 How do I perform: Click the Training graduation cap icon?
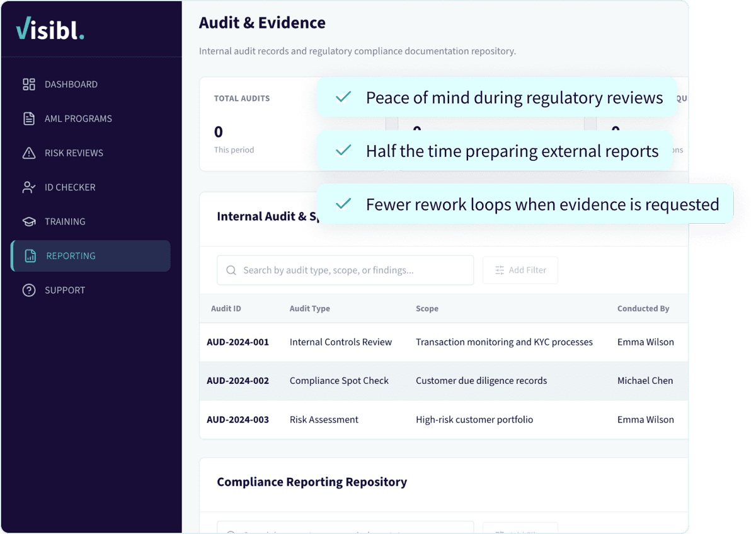point(29,222)
